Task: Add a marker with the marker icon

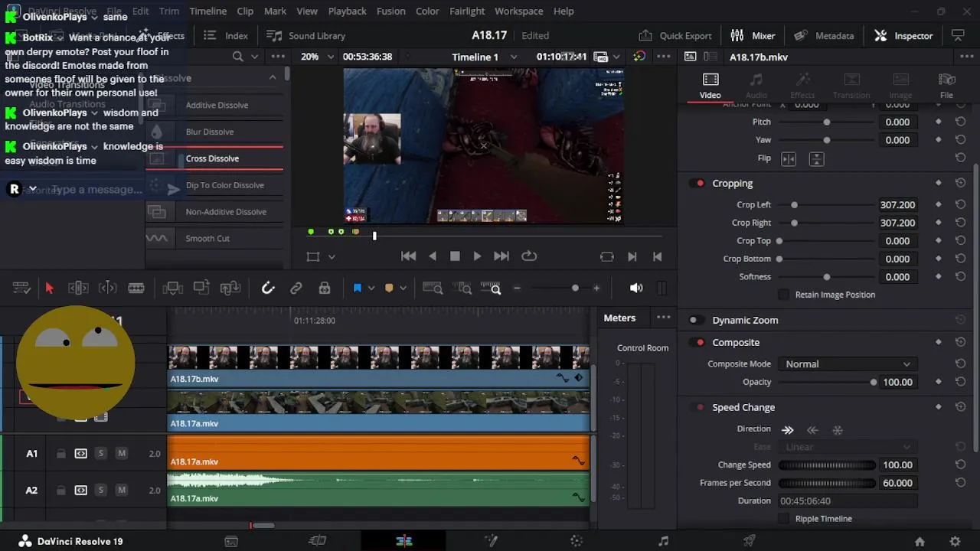Action: point(389,288)
